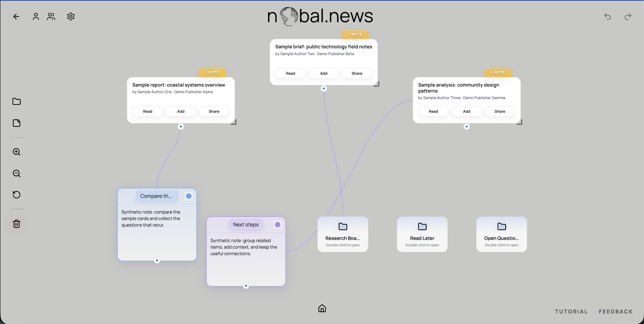Go home via the house icon
Image resolution: width=644 pixels, height=324 pixels.
[x=322, y=308]
